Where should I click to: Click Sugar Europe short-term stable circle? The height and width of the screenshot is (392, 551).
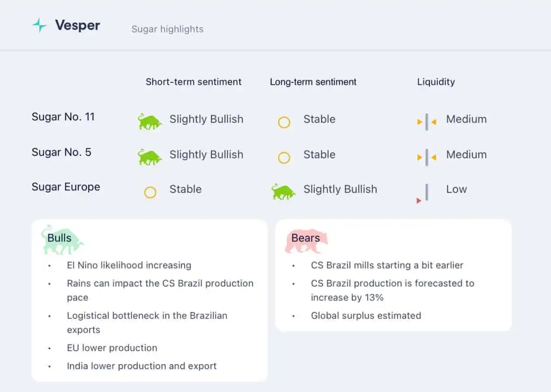(150, 192)
